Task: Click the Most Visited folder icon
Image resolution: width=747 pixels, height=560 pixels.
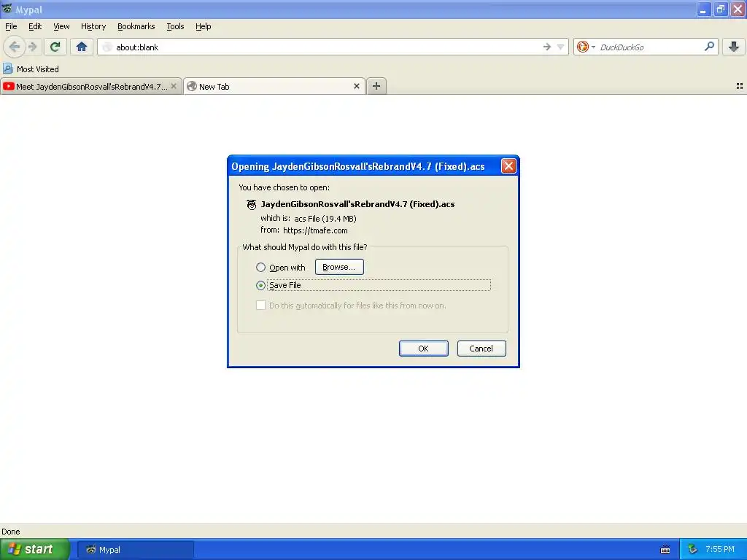Action: [x=7, y=69]
